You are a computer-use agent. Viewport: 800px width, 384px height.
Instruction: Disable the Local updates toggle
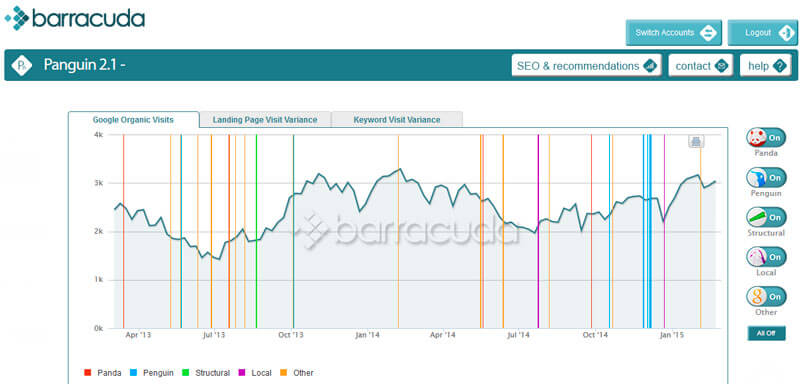766,257
